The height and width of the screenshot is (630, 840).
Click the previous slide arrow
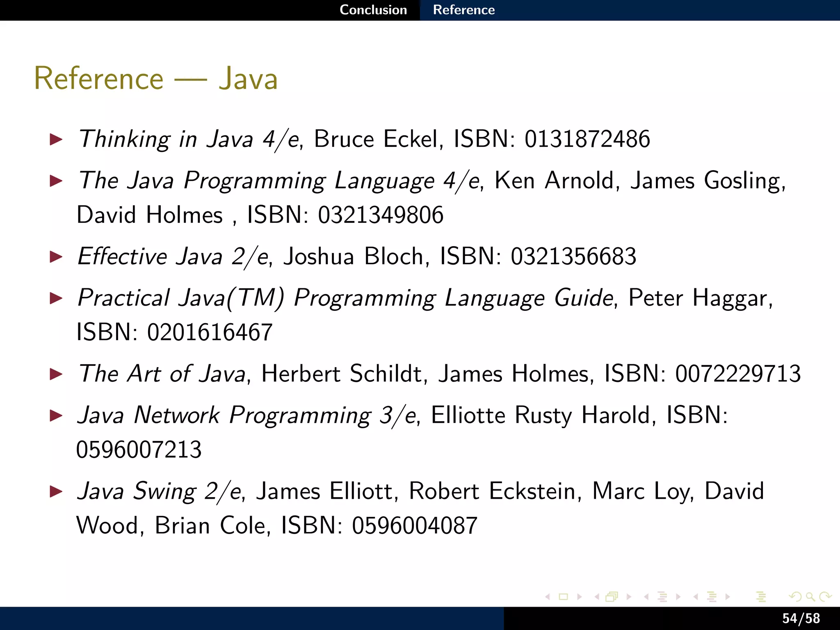pos(548,597)
